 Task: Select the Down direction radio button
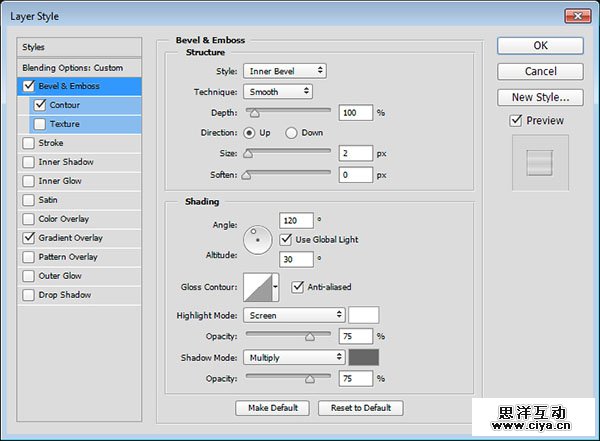click(x=292, y=132)
